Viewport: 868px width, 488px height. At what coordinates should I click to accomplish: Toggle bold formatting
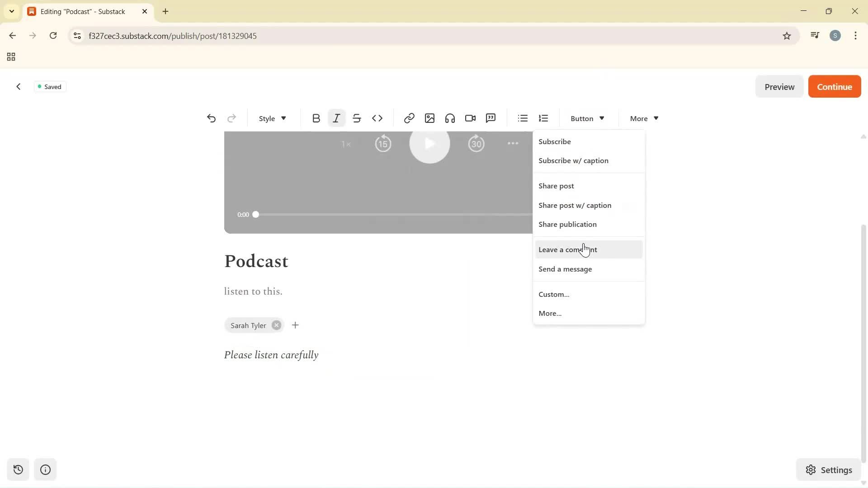[316, 118]
